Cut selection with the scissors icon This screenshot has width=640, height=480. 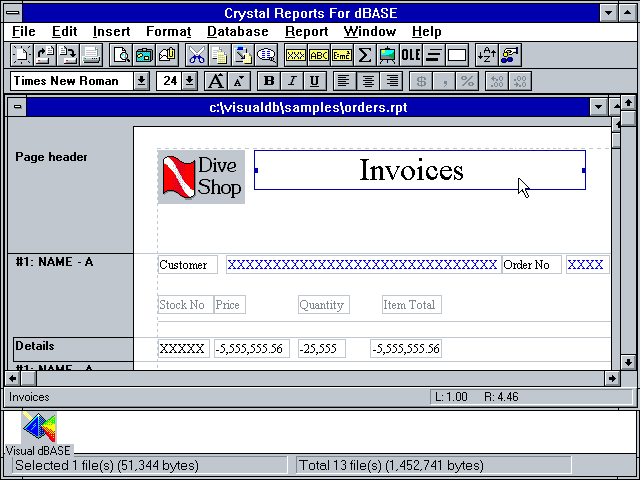coord(197,55)
